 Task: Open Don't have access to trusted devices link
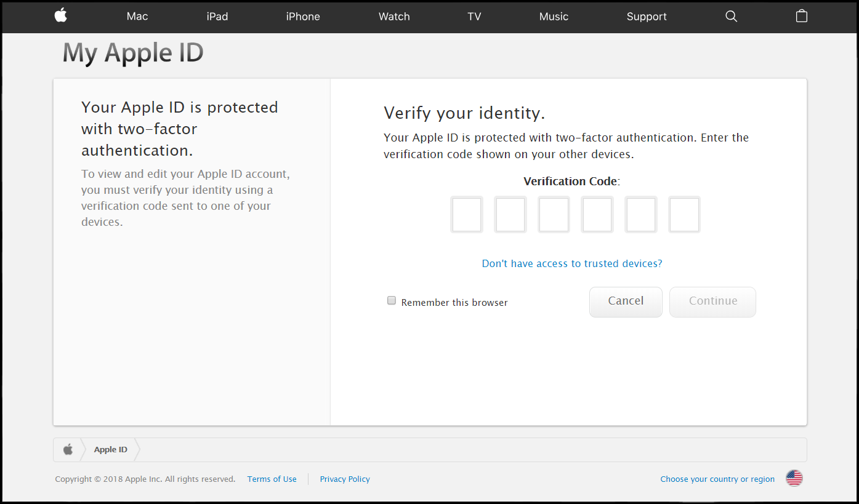click(572, 263)
